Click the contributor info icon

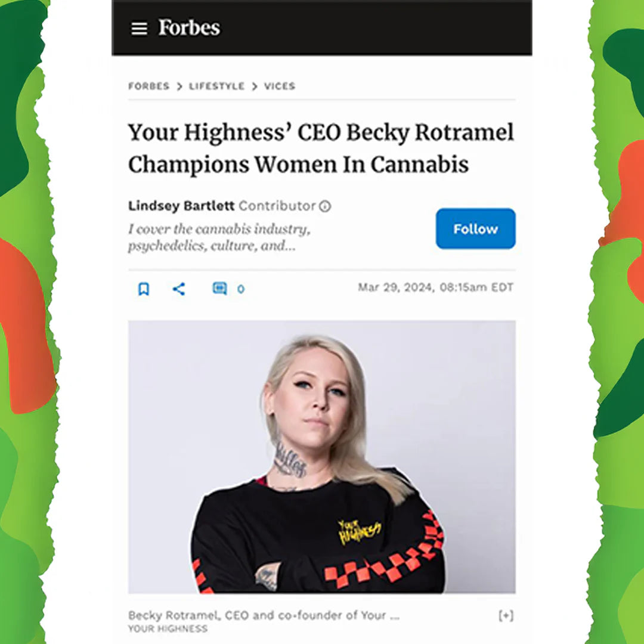[325, 206]
